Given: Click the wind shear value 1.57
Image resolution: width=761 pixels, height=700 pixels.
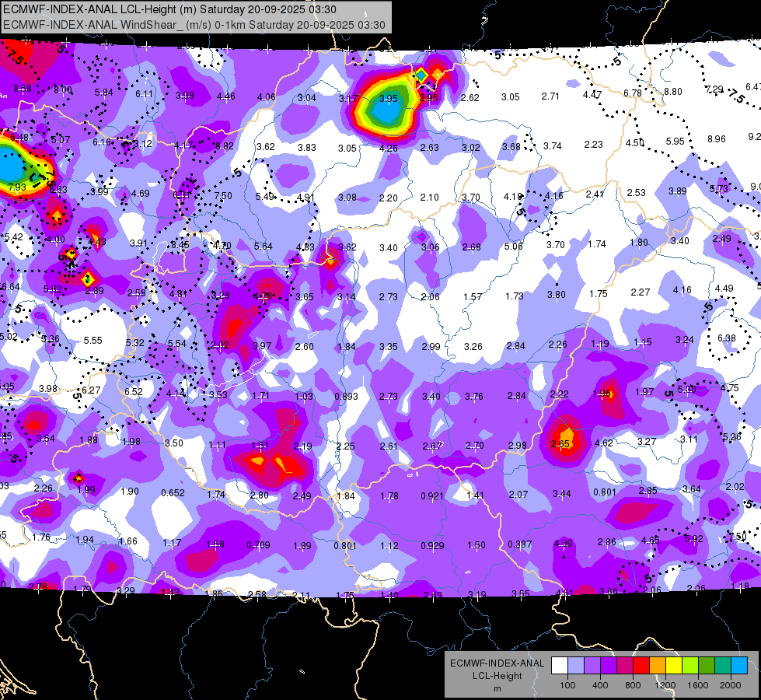Looking at the screenshot, I should [x=473, y=297].
